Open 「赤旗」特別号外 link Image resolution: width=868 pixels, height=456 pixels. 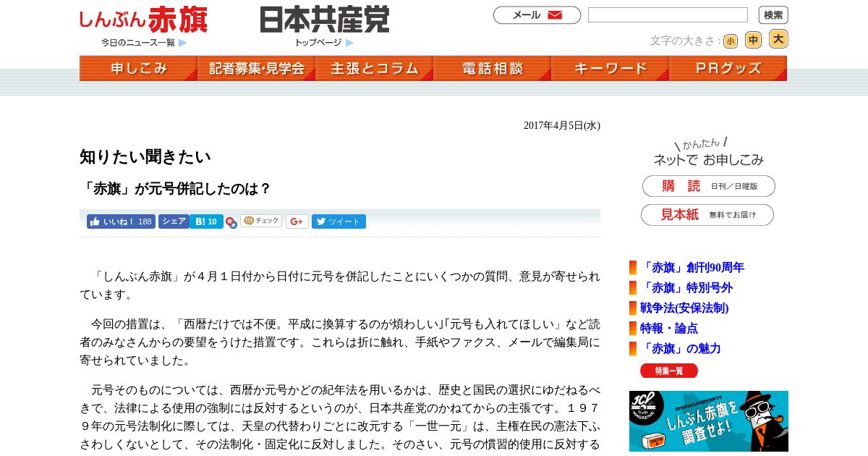[x=686, y=288]
